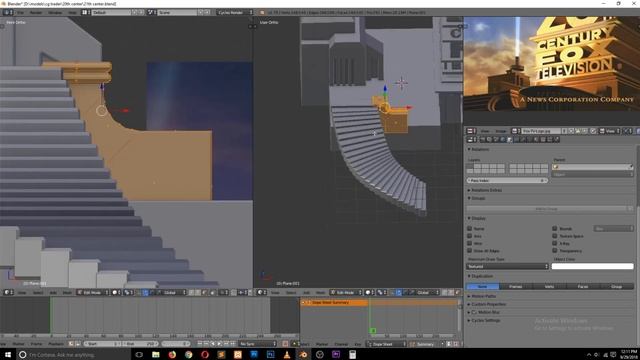Click the timeline play animation button
This screenshot has width=640, height=360.
[219, 344]
